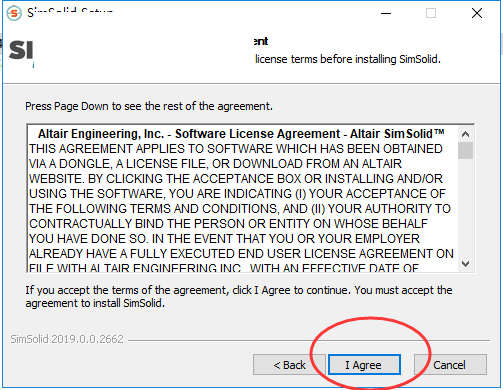Click the bold Altair Software License Agreement heading
503x390 pixels.
[241, 134]
